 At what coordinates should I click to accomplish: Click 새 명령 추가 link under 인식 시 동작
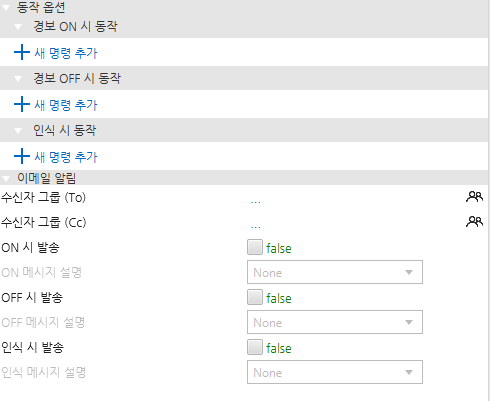pyautogui.click(x=66, y=157)
